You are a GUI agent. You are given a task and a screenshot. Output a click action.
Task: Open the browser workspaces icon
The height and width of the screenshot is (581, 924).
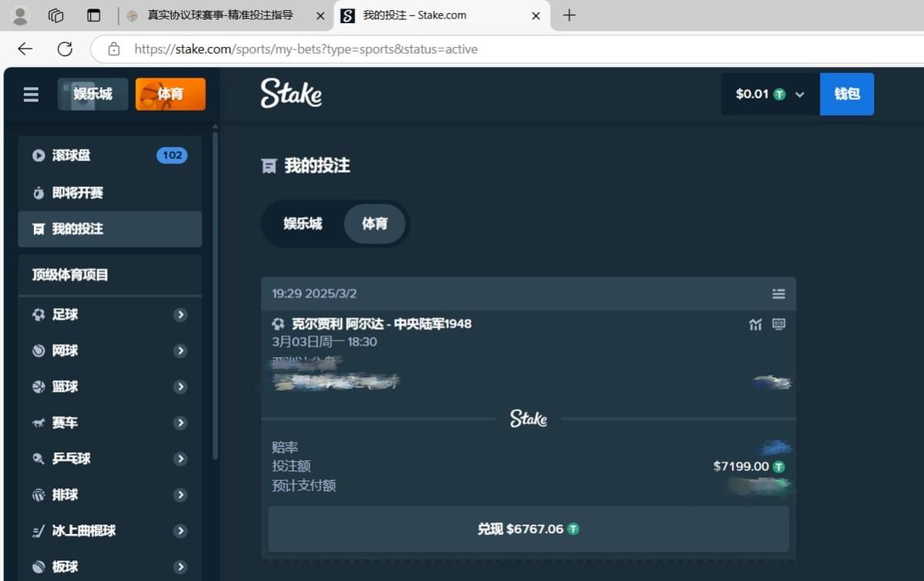coord(55,15)
